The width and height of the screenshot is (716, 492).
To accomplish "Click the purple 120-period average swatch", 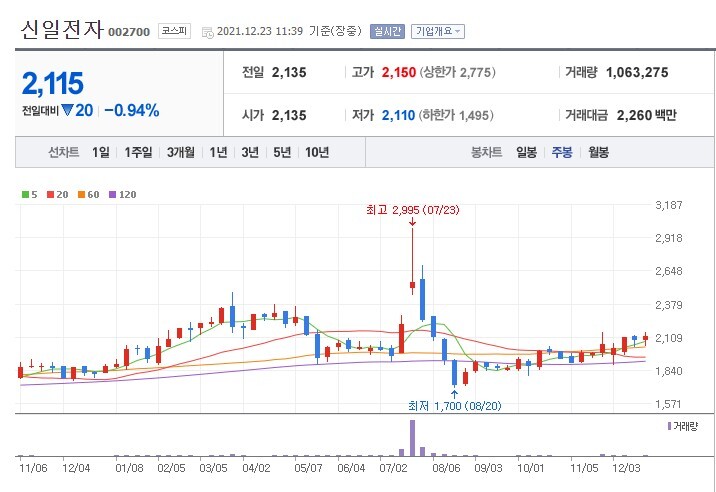I will (112, 195).
